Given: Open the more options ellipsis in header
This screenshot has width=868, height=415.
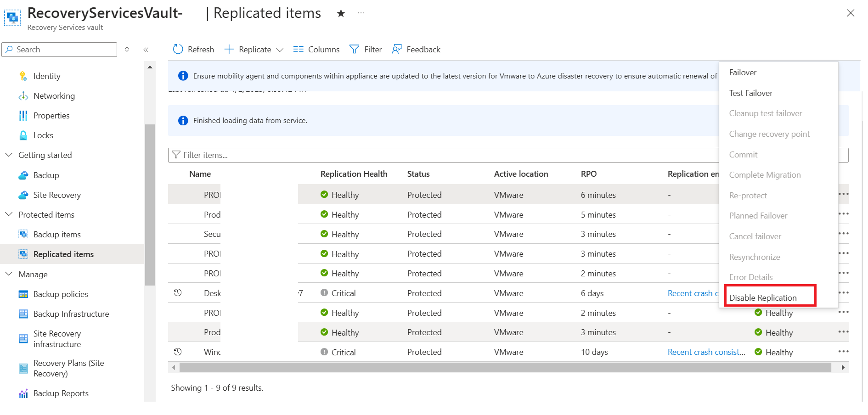Looking at the screenshot, I should (x=361, y=13).
